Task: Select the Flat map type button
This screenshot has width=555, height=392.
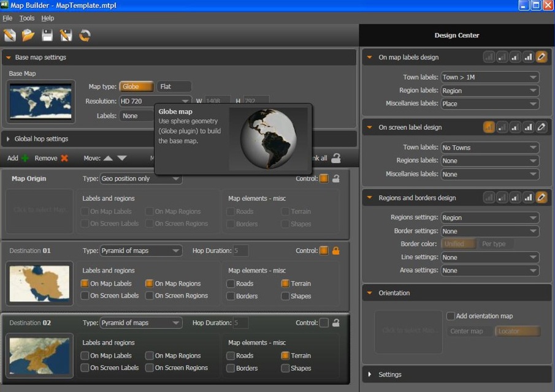Action: tap(174, 87)
